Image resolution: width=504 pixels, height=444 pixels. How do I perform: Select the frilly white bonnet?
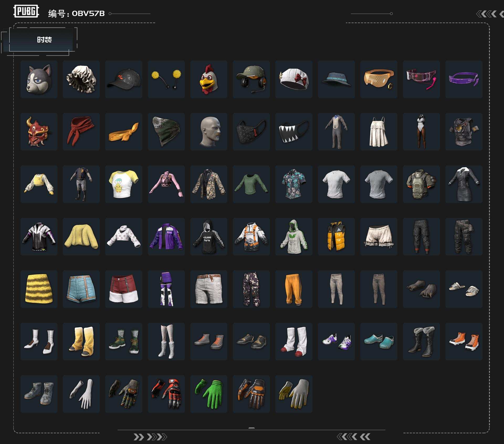[81, 79]
